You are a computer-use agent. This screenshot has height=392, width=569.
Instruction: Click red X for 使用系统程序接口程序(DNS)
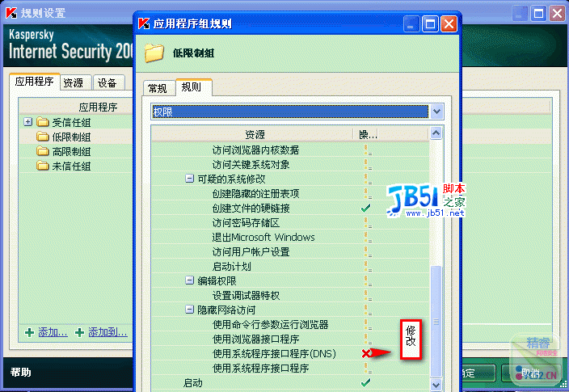366,353
